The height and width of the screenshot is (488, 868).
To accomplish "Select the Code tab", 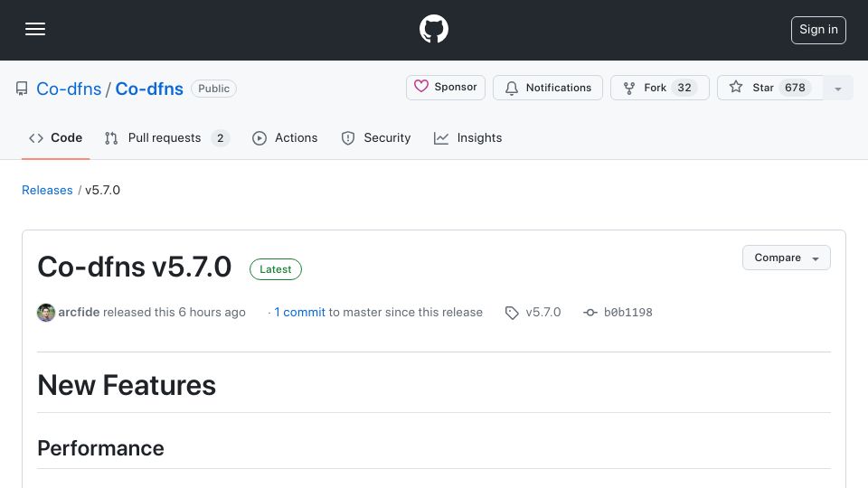I will [x=55, y=137].
